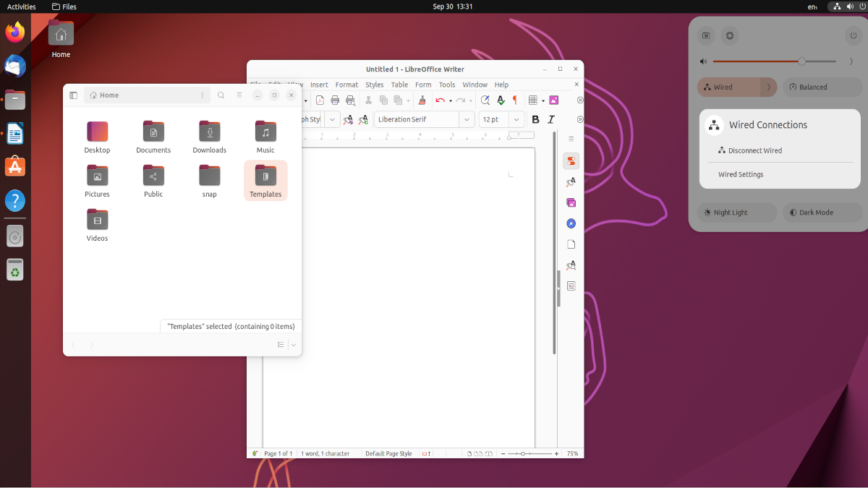Viewport: 868px width, 488px height.
Task: Toggle Print Preview in Writer toolbar
Action: coord(350,100)
